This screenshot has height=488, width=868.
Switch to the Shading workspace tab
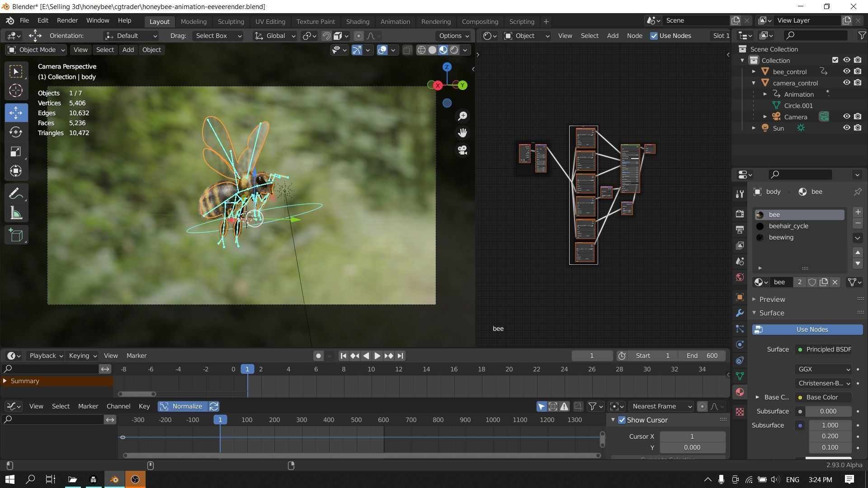click(357, 21)
